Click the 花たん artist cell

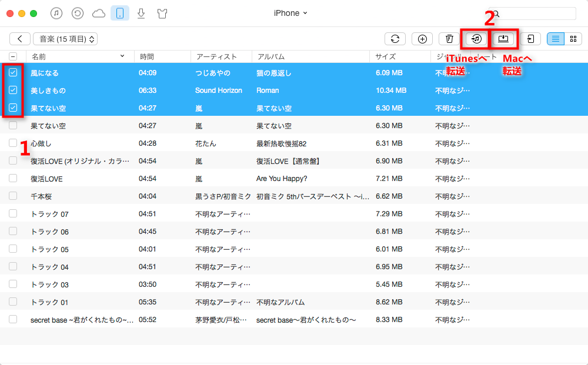coord(205,143)
